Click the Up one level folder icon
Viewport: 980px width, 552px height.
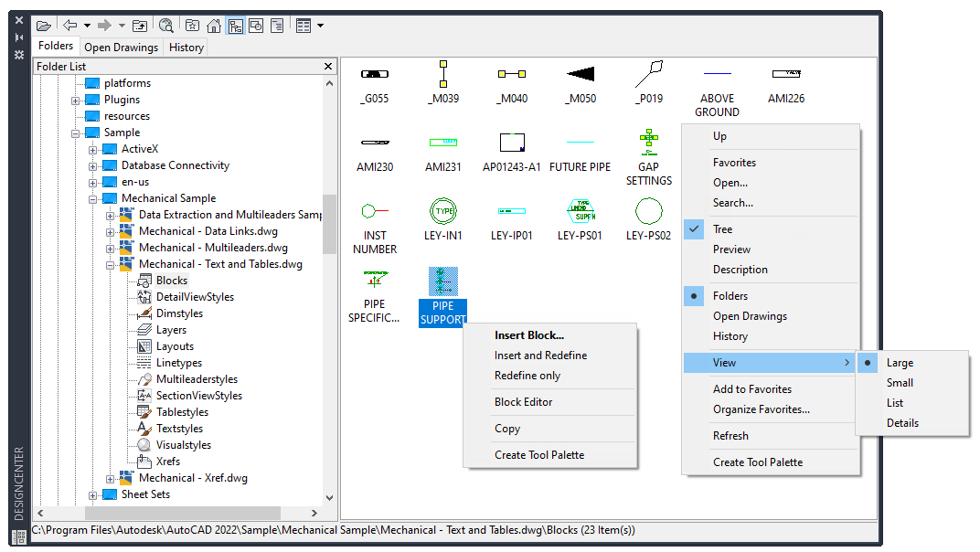pyautogui.click(x=140, y=26)
